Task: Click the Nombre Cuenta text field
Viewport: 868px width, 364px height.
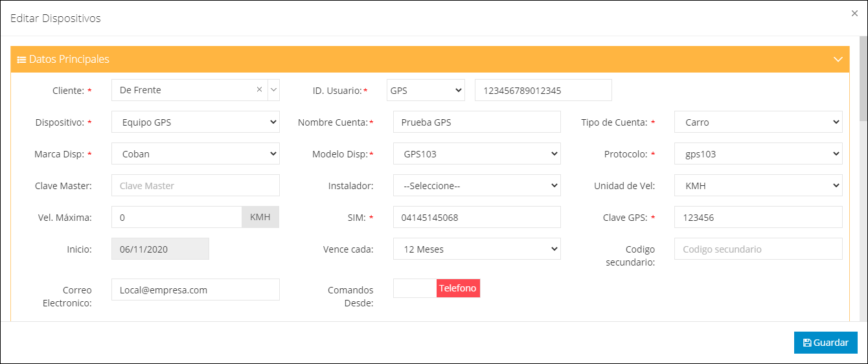Action: [477, 122]
